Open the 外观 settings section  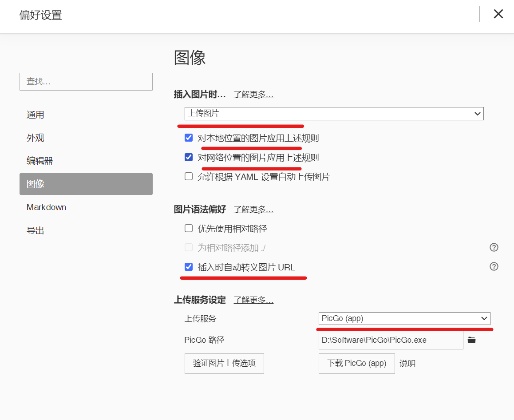coord(35,138)
